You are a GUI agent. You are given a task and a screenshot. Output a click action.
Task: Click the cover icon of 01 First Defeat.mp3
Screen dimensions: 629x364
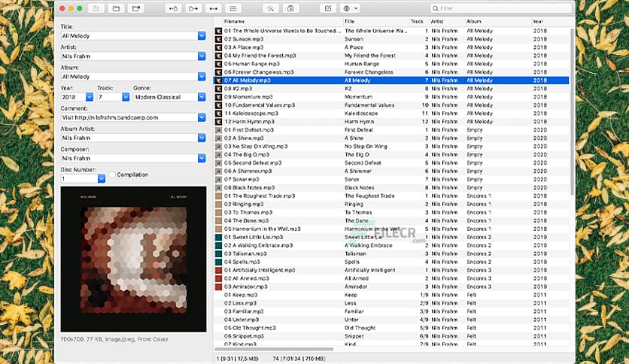click(x=218, y=130)
